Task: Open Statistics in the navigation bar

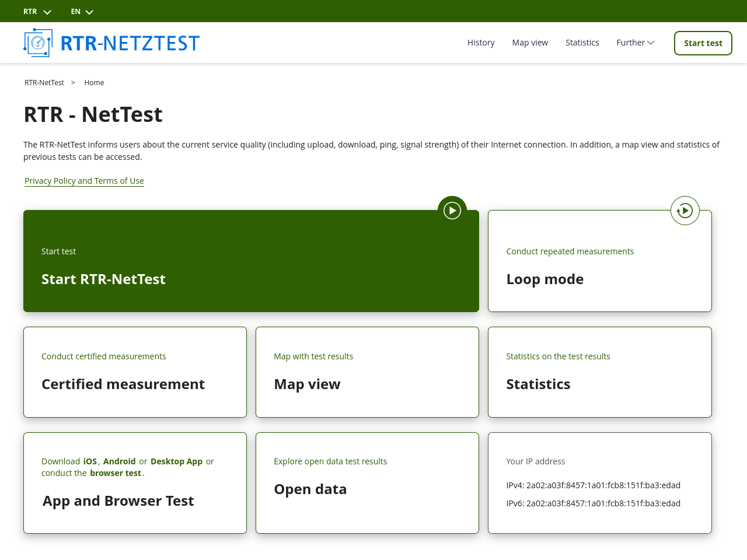Action: [582, 43]
